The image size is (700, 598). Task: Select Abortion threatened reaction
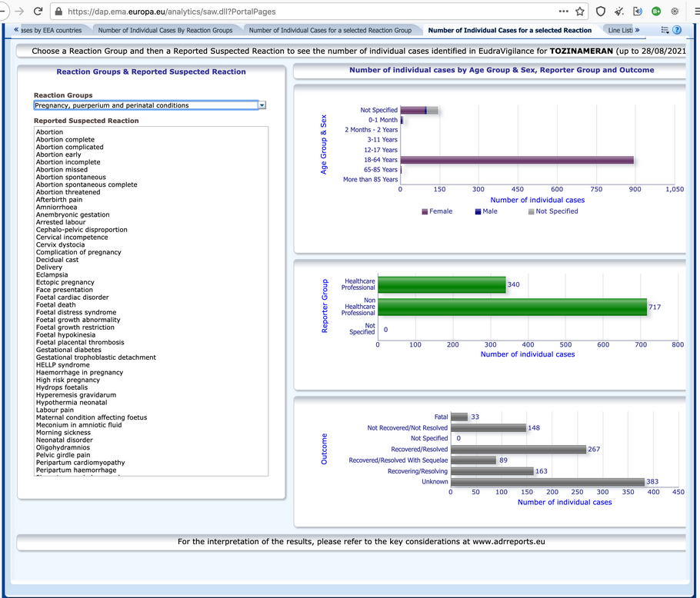[68, 192]
